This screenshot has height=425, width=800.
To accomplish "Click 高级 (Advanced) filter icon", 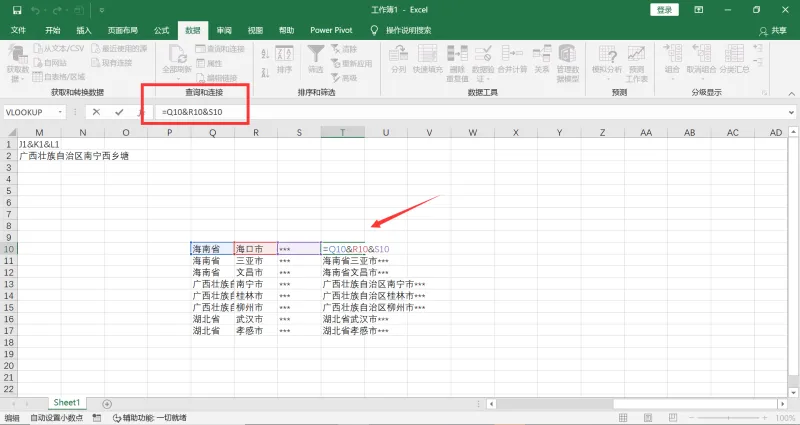I will pos(336,78).
